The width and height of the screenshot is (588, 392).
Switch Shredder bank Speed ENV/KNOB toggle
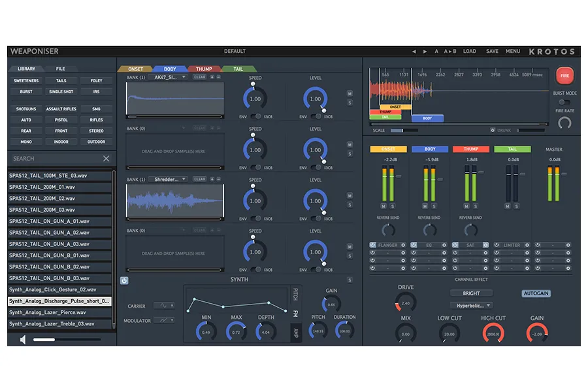point(255,219)
